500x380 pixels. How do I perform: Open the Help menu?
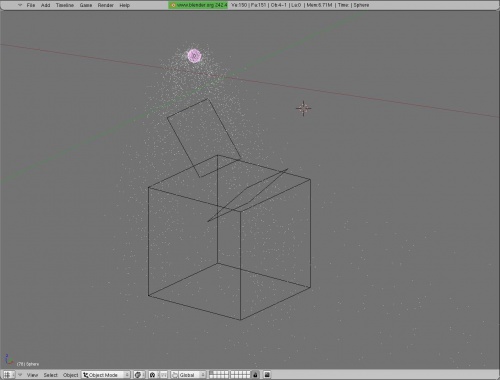coord(124,5)
